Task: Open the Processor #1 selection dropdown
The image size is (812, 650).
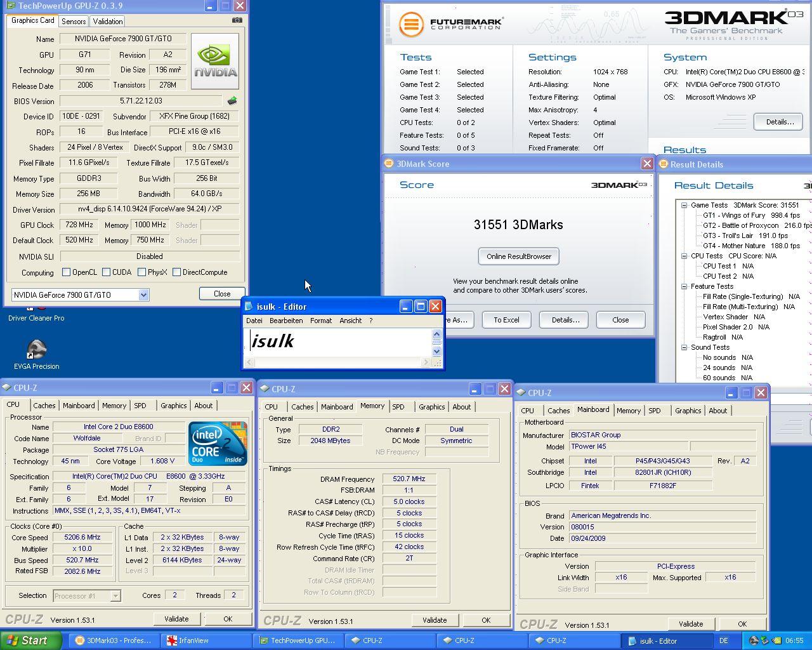Action: pos(115,596)
